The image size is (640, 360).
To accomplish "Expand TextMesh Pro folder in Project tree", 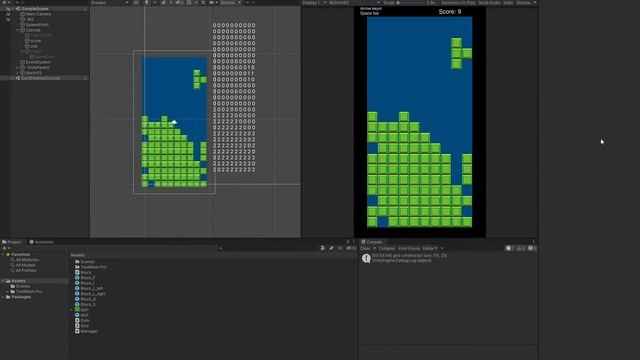I will (7, 291).
